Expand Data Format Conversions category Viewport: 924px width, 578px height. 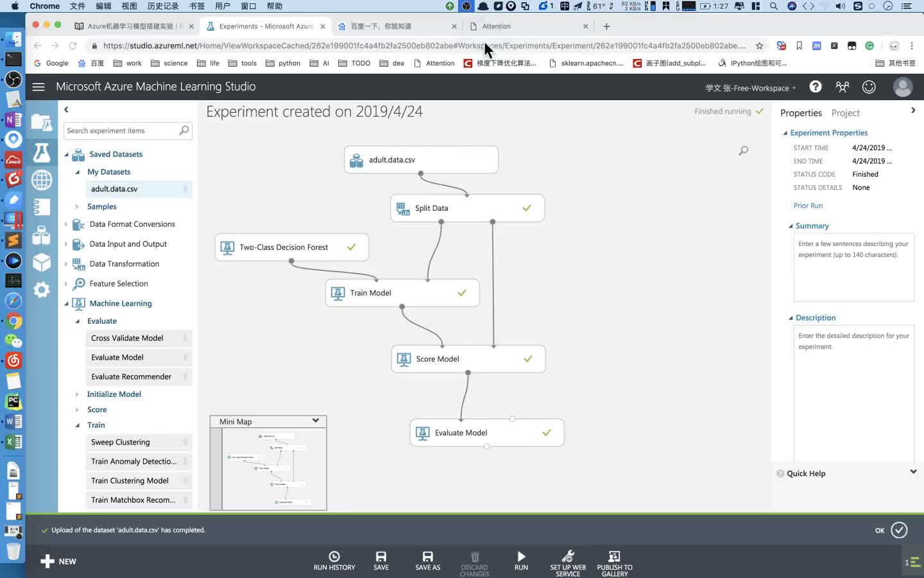pyautogui.click(x=66, y=224)
